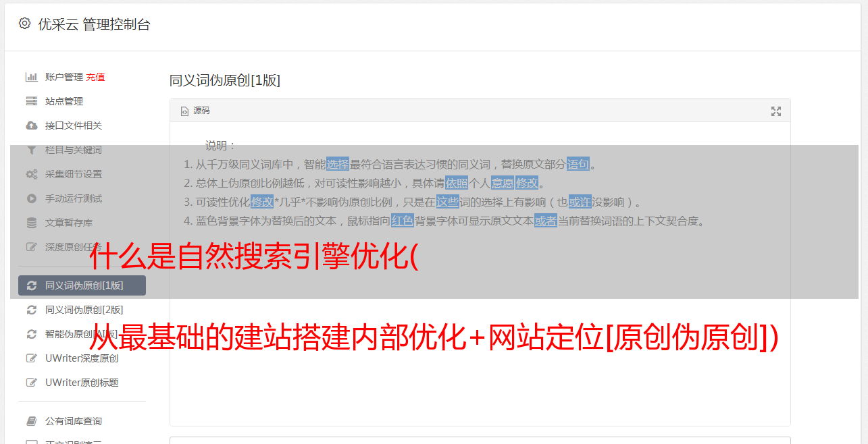Click the highlighted word 选择 in the text
The height and width of the screenshot is (444, 868).
point(338,164)
